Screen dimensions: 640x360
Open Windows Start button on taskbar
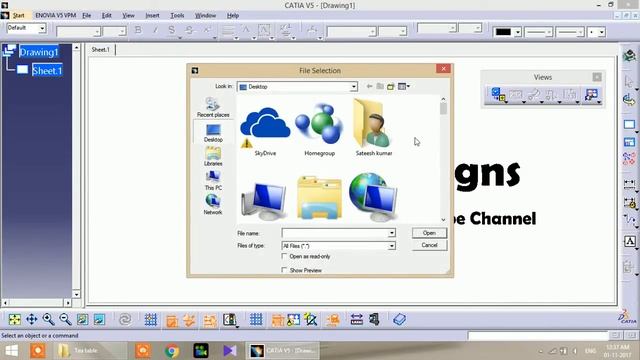click(x=11, y=351)
